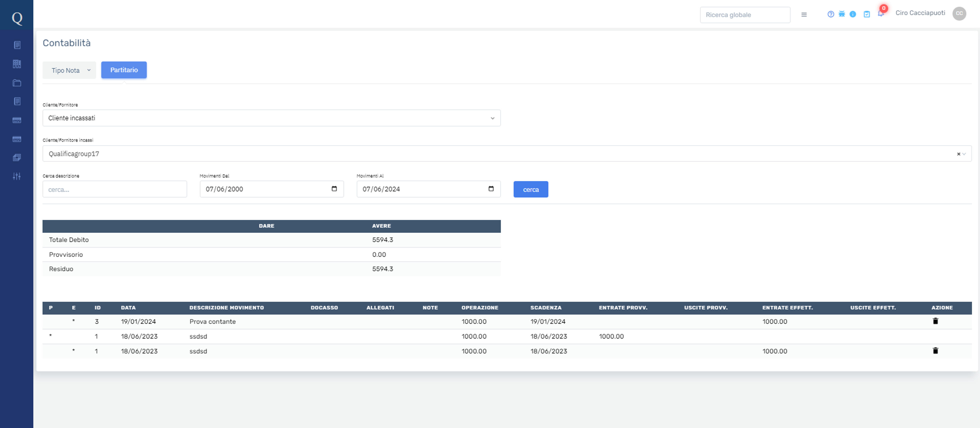Click the bug report icon
The image size is (980, 428).
[842, 14]
